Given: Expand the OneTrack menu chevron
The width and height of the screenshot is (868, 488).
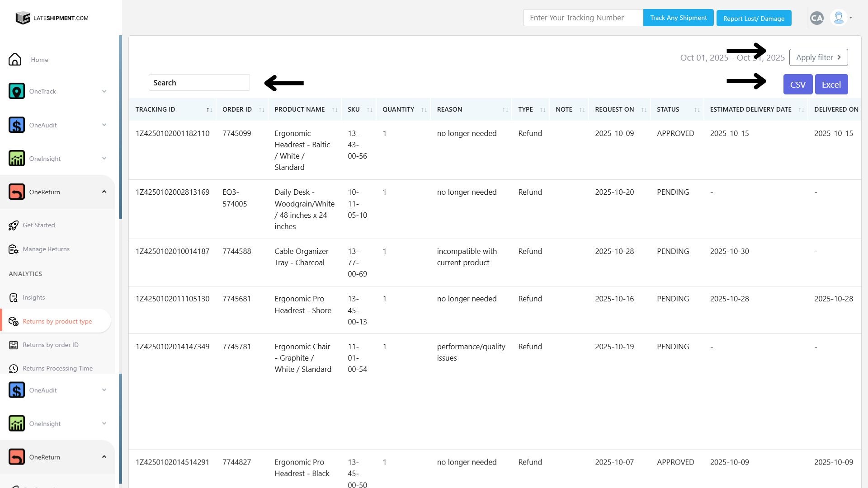Looking at the screenshot, I should pos(104,91).
